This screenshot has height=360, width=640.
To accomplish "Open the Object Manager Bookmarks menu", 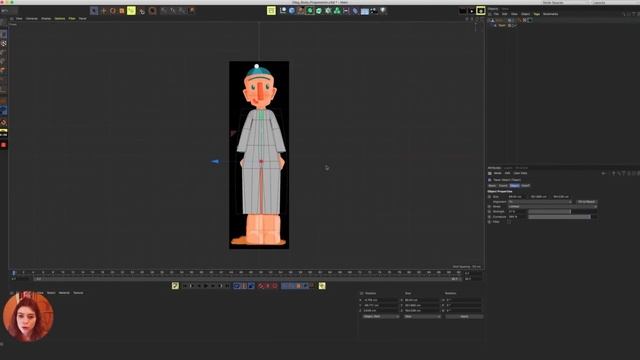I will coord(551,14).
